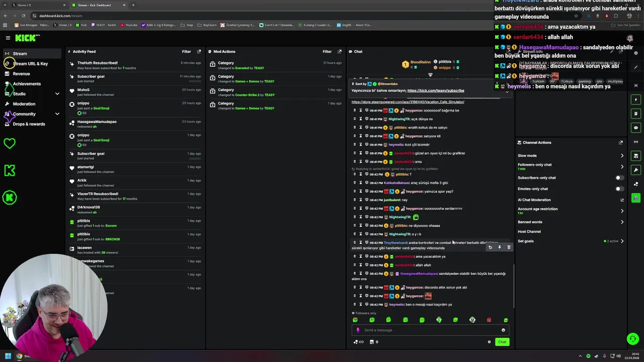Expand Slow mode options
Viewport: 644px width, 362px height.
[622, 155]
